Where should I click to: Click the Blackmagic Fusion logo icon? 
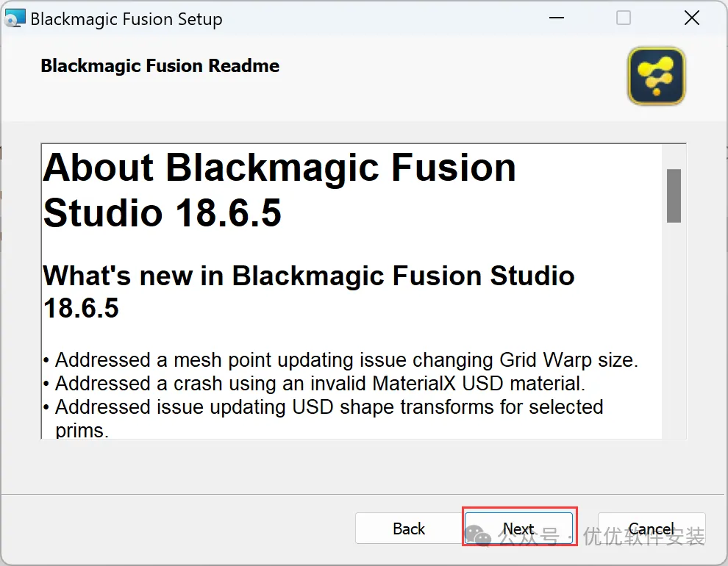pos(656,76)
